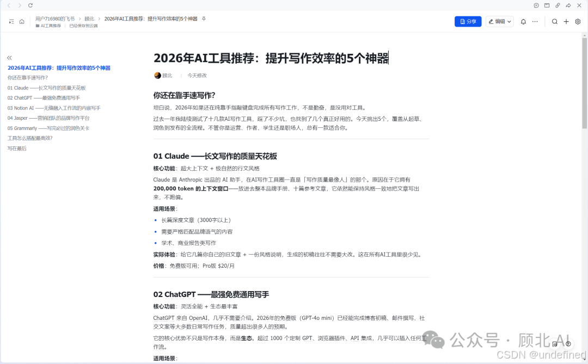Reload the page with the refresh icon
The width and height of the screenshot is (588, 364).
coord(30,5)
